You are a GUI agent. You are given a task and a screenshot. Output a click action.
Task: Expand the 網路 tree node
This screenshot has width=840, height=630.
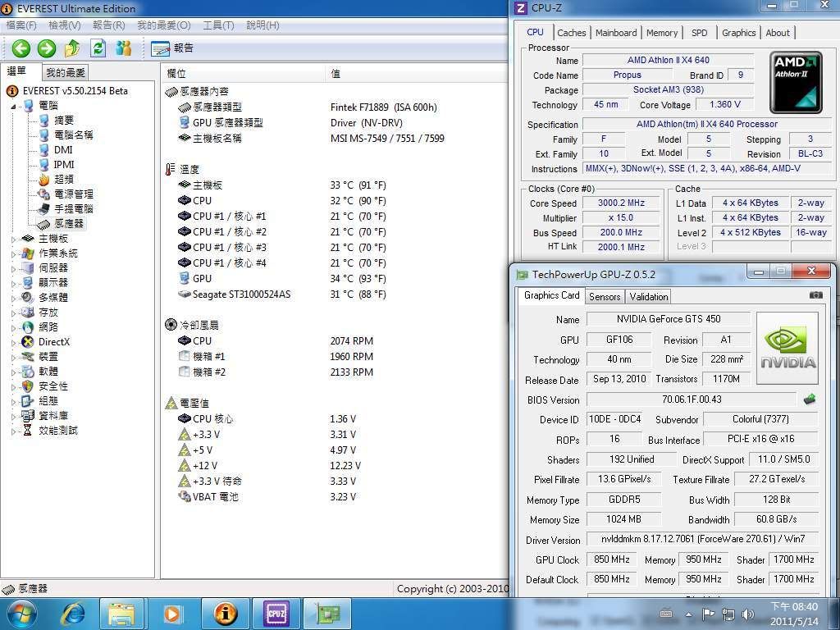tap(14, 327)
